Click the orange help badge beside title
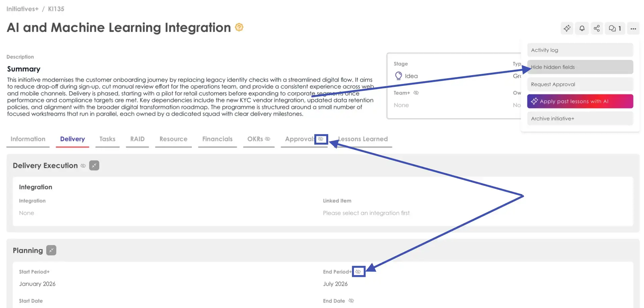The image size is (644, 308). 239,27
